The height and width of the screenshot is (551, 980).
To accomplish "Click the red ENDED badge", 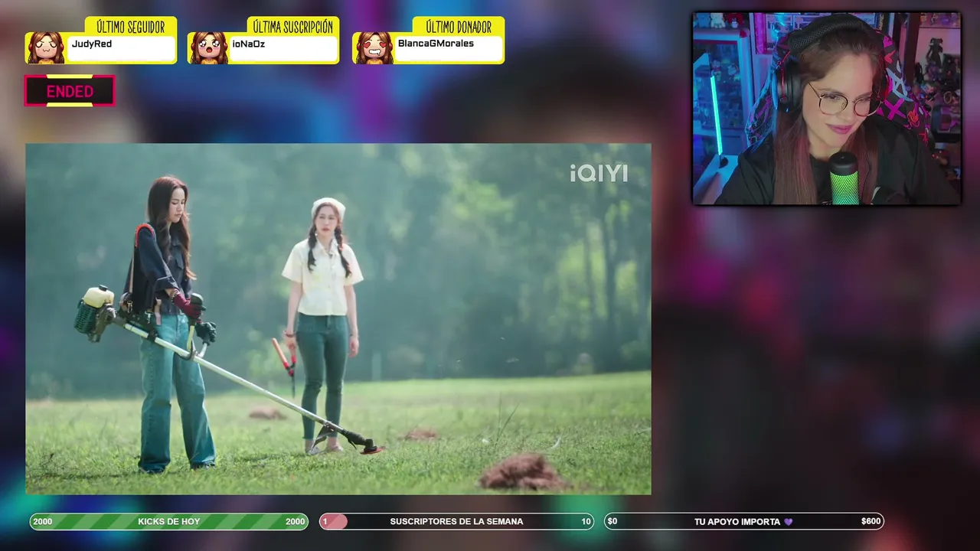I will tap(70, 91).
